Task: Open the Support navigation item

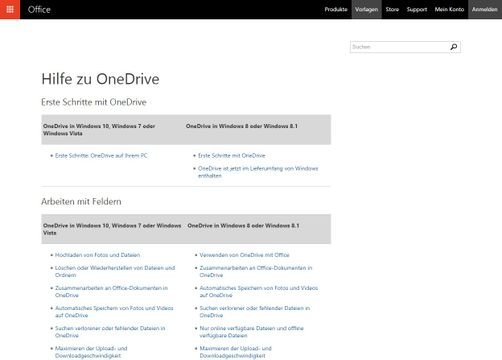Action: click(x=417, y=9)
